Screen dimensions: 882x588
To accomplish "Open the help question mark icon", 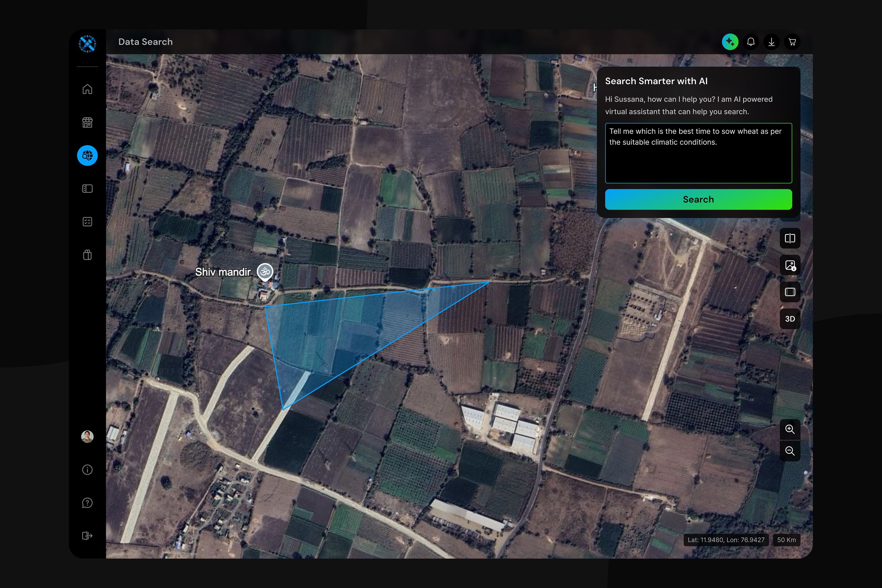I will [87, 503].
